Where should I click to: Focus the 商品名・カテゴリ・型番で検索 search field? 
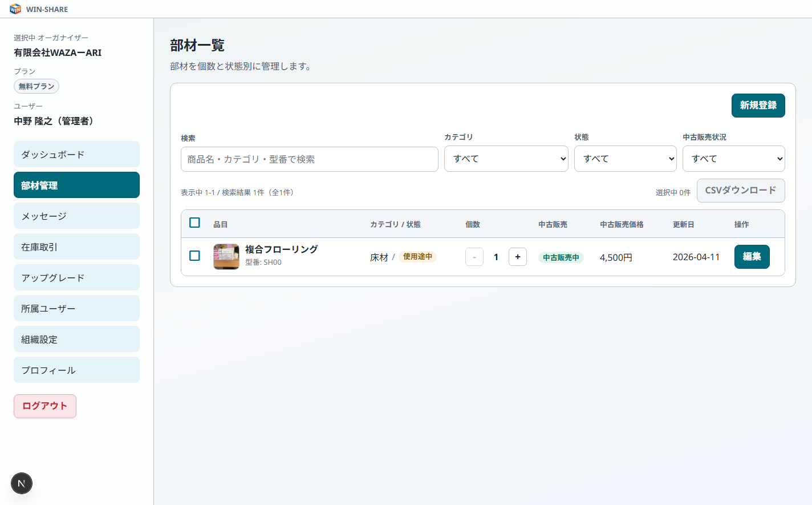tap(310, 159)
